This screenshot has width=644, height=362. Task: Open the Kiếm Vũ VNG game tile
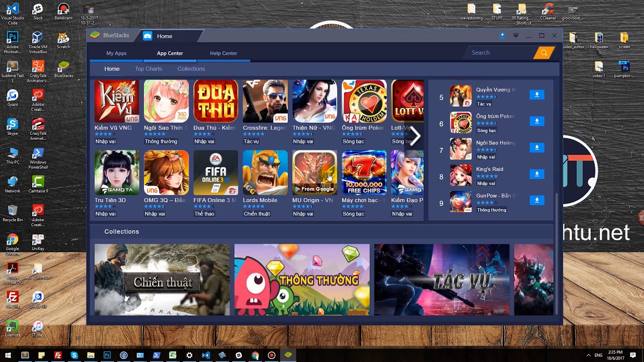117,101
